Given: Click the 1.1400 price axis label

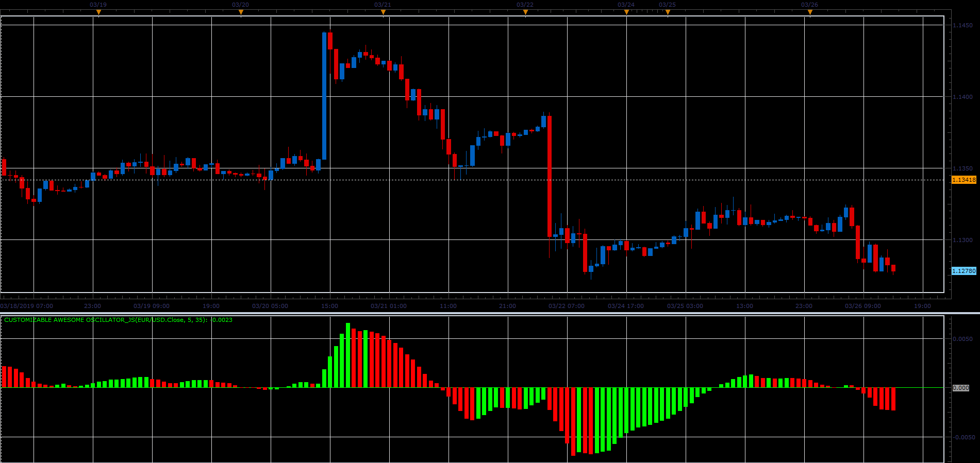Looking at the screenshot, I should [962, 97].
